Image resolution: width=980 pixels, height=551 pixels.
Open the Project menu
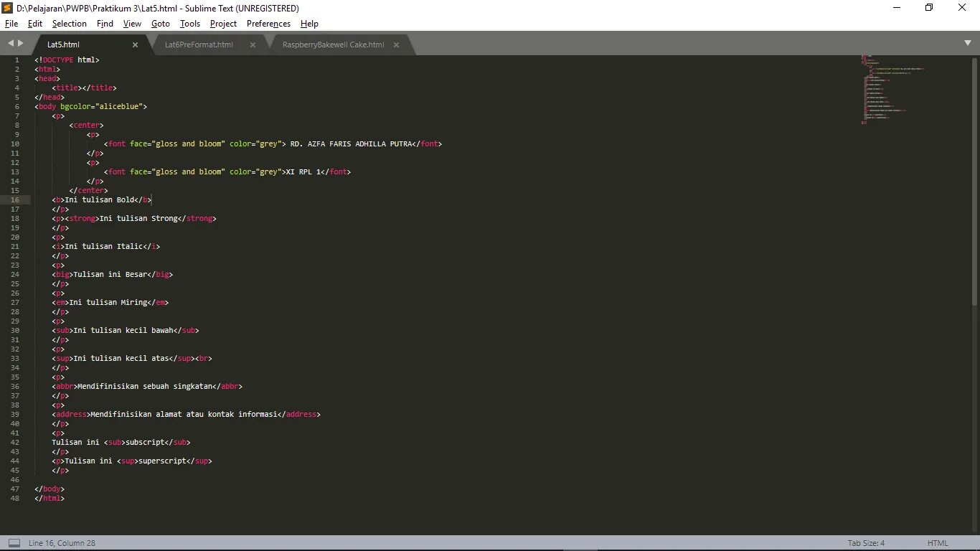click(x=223, y=24)
